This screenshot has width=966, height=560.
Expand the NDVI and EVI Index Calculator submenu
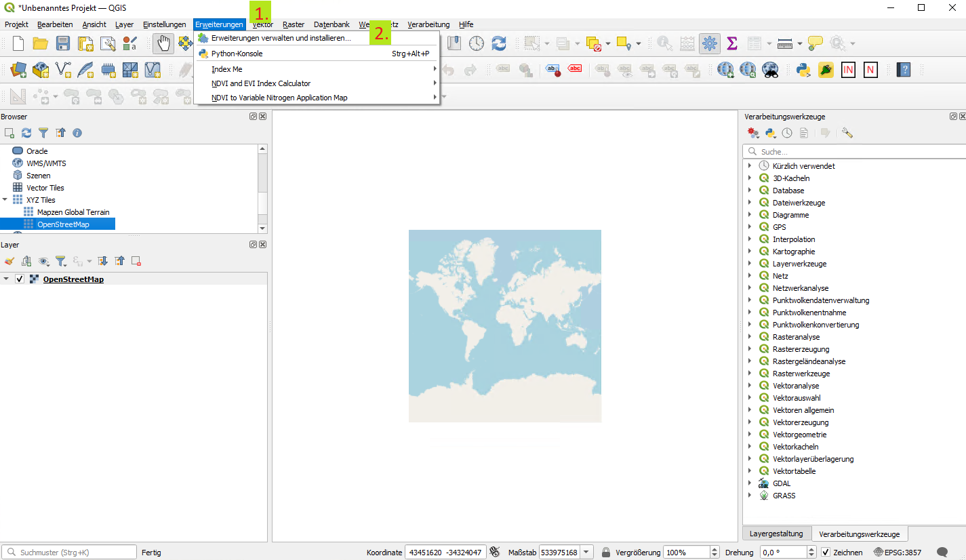[x=317, y=83]
